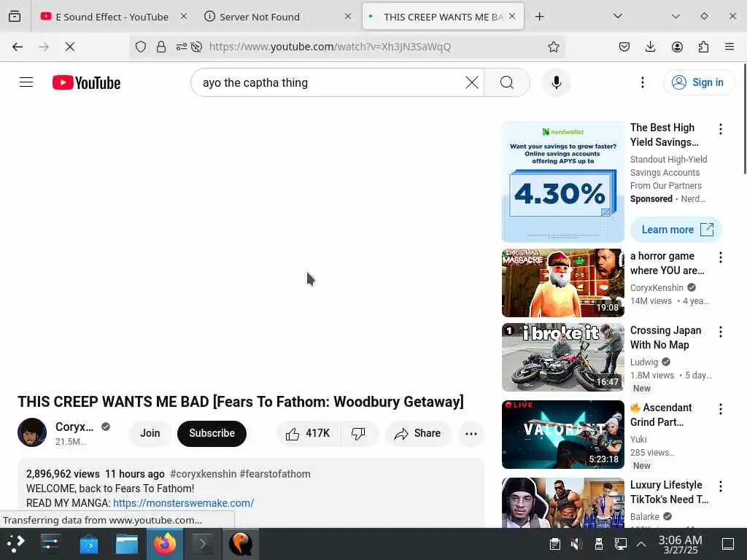The height and width of the screenshot is (560, 747).
Task: Bookmark this page with the star
Action: coord(553,47)
